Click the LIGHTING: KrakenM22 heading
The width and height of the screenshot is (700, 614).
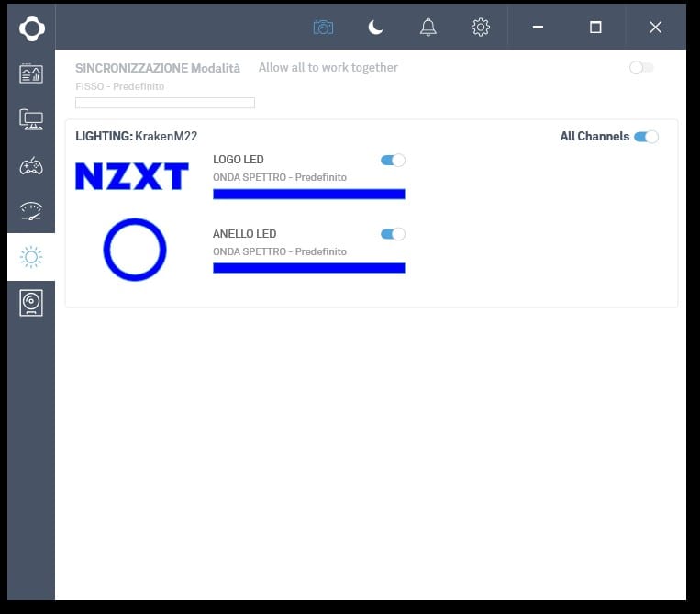pyautogui.click(x=136, y=136)
